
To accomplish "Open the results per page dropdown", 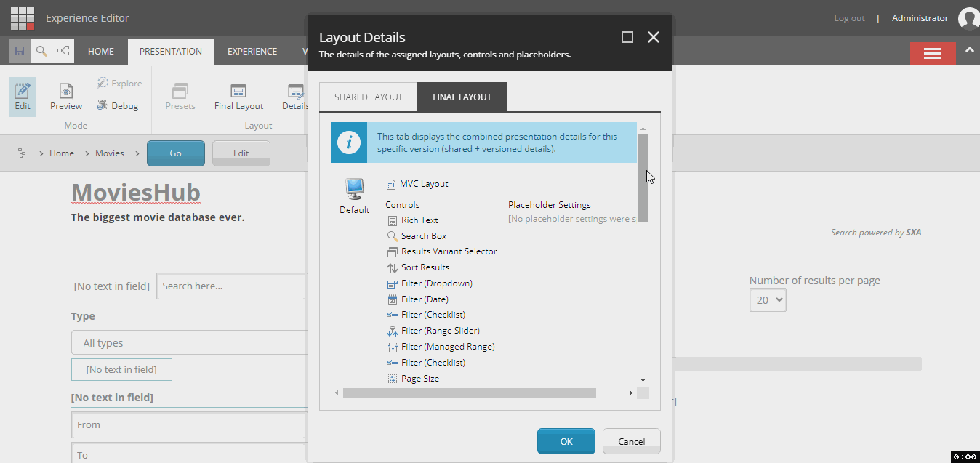I will click(768, 299).
